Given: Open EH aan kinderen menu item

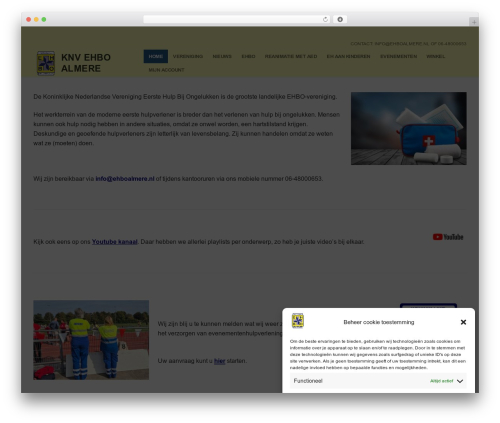Looking at the screenshot, I should tap(348, 56).
